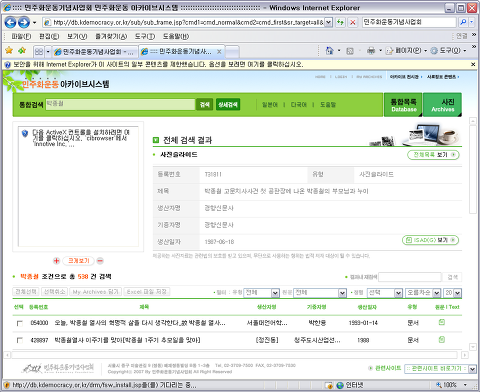Open recent pages dropdown next to Forward button
This screenshot has height=392, width=480.
tap(34, 23)
